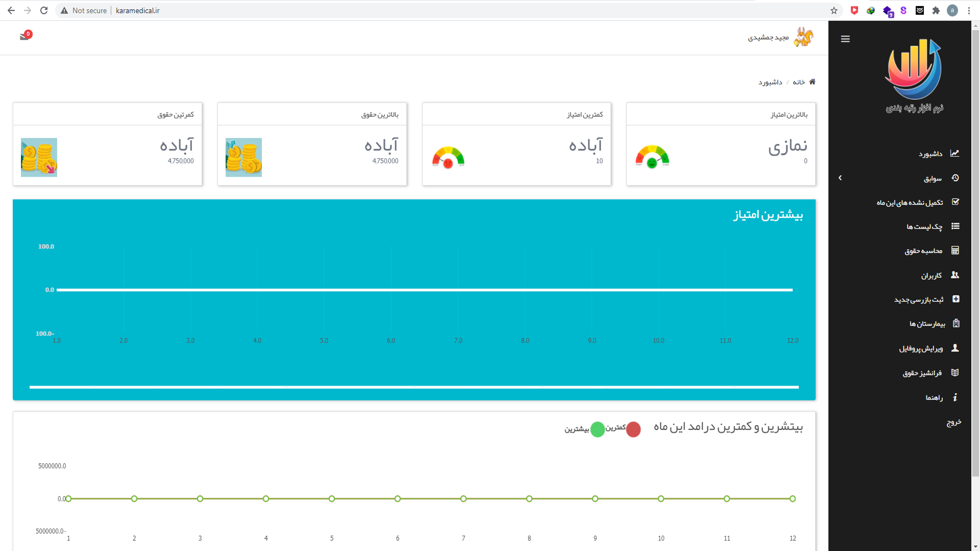The image size is (980, 551).
Task: Click the ویرایش پروفایل profile edit icon
Action: tap(955, 348)
